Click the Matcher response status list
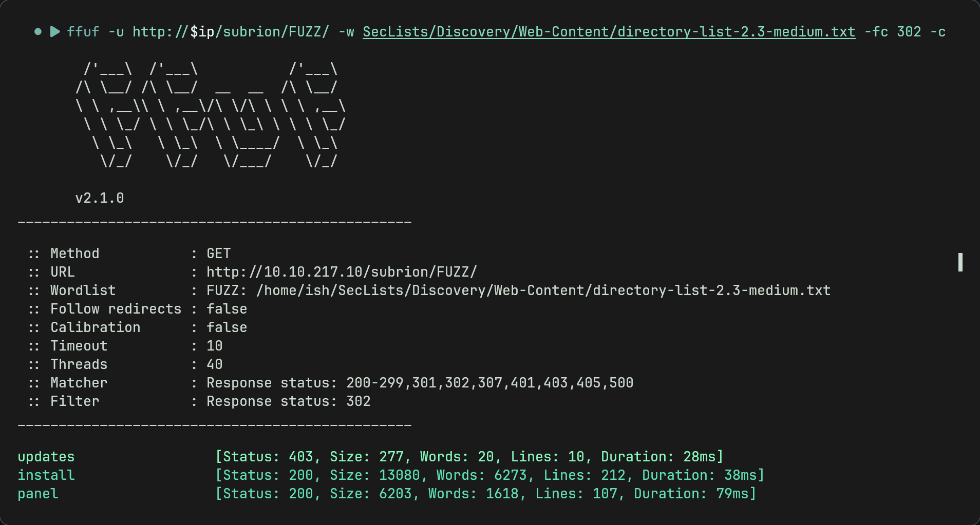Screen dimensions: 980x525 tap(420, 383)
